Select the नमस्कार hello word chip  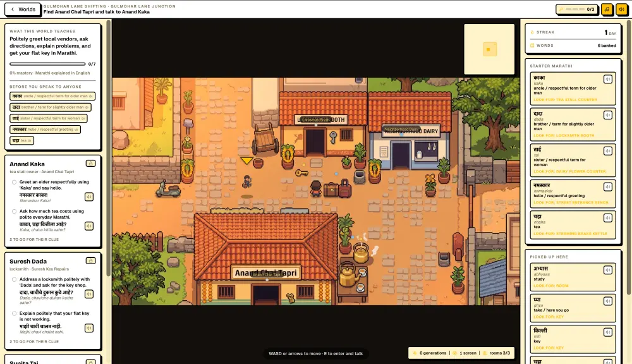[x=45, y=130]
